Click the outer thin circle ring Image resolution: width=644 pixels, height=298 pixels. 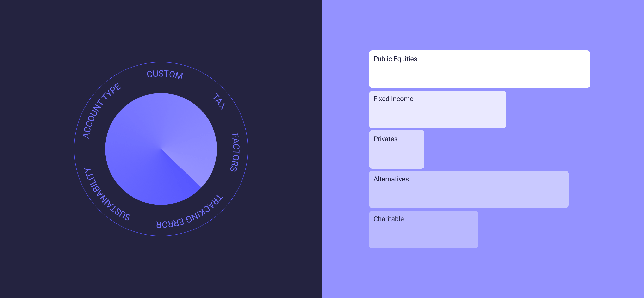[161, 62]
